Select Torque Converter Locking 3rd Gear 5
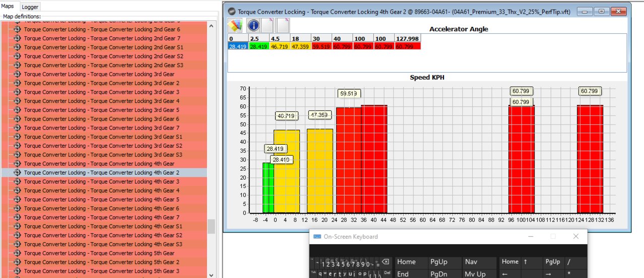This screenshot has height=278, width=644. [x=102, y=110]
